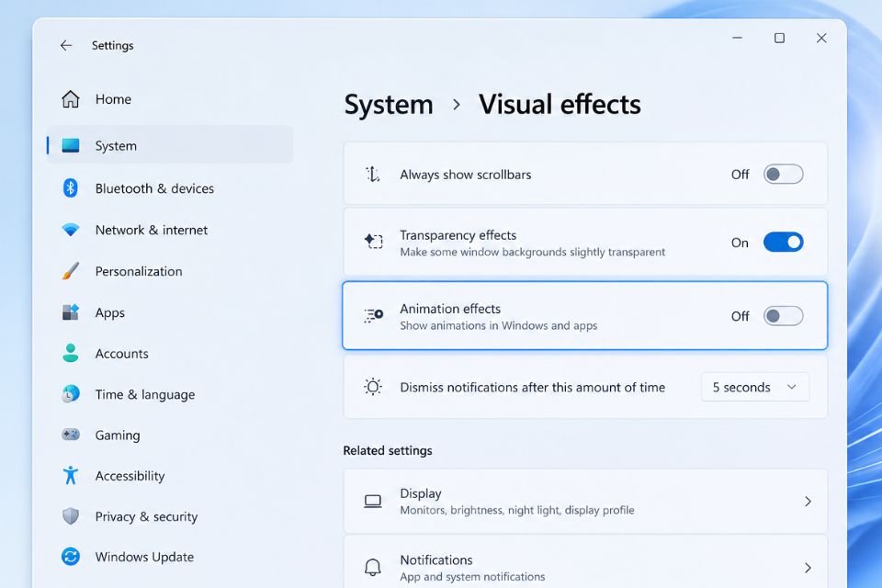Click the Privacy & security shield icon
This screenshot has width=882, height=588.
[71, 516]
